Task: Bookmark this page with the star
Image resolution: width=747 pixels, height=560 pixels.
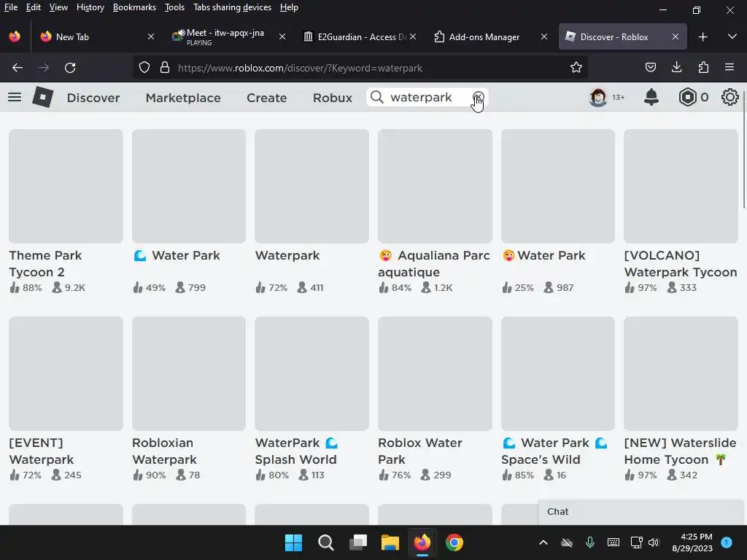Action: click(x=576, y=68)
